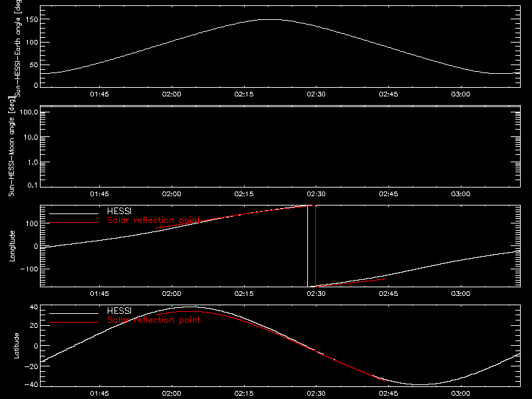This screenshot has height=399, width=532.
Task: Click 02:45 under the Latitude plot
Action: 388,394
